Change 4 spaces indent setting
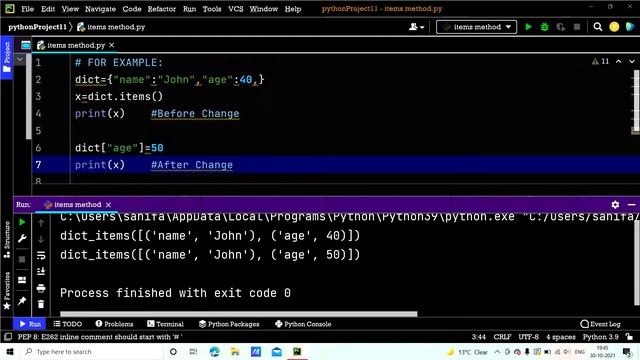640x360 pixels. click(561, 337)
